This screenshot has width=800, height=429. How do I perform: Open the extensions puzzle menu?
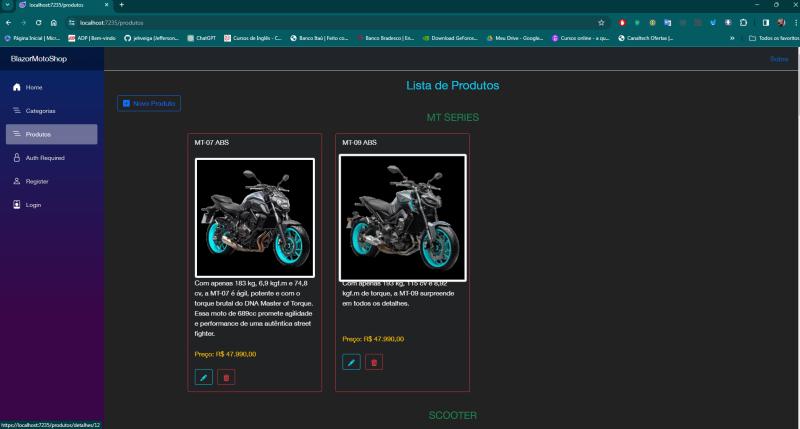[743, 22]
